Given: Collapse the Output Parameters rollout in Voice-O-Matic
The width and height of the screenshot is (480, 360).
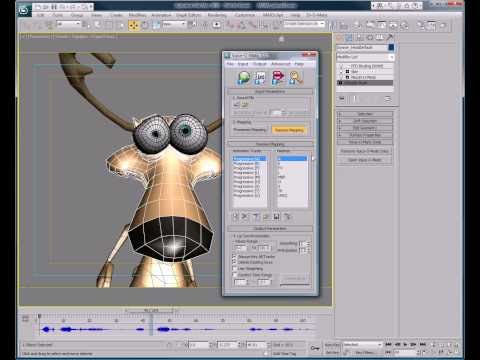Looking at the screenshot, I should (x=270, y=229).
